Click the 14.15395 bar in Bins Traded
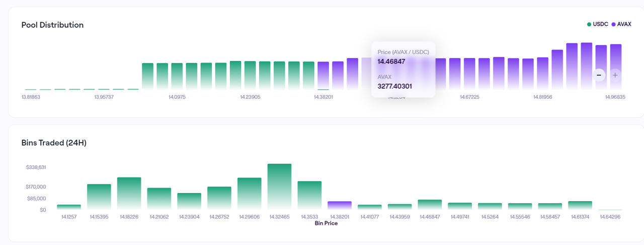Screen dimensions: 644x245 coord(99,197)
